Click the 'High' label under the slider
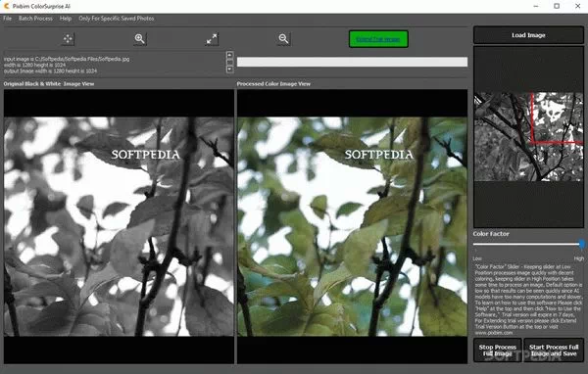This screenshot has width=588, height=374. [578, 258]
